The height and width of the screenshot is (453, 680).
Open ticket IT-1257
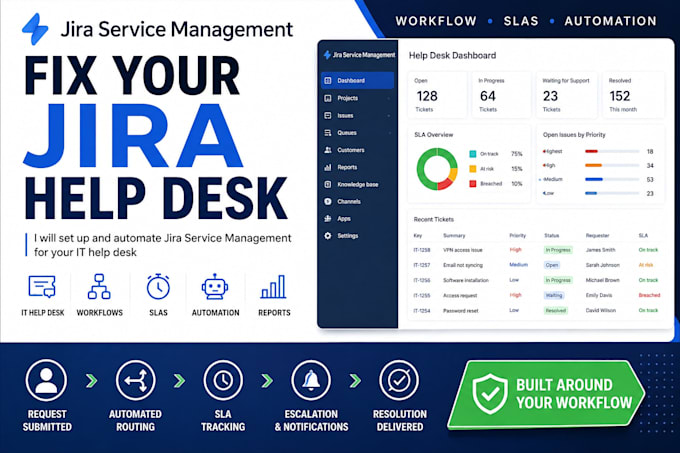point(422,265)
